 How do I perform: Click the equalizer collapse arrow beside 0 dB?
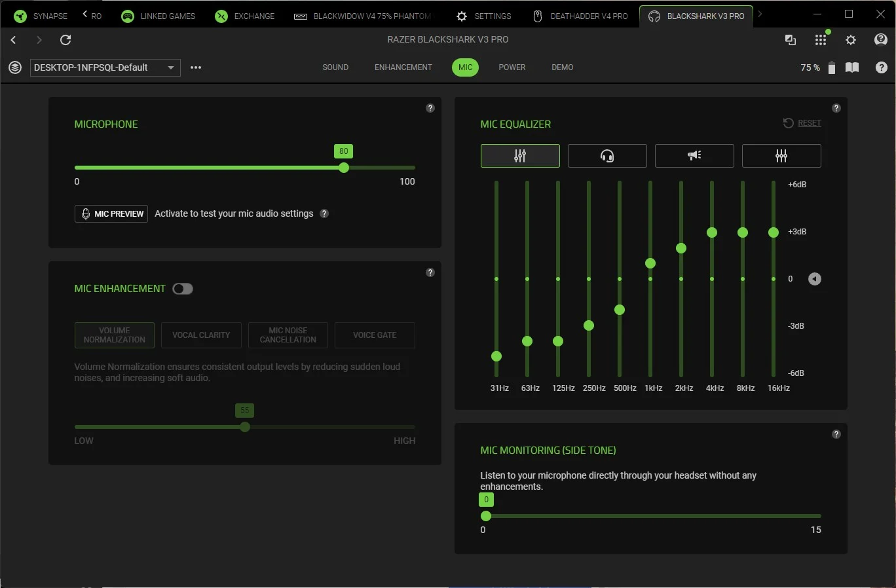coord(814,279)
